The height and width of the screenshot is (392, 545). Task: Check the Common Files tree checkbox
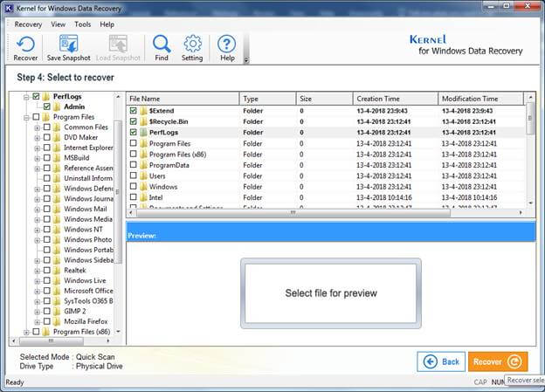[47, 127]
